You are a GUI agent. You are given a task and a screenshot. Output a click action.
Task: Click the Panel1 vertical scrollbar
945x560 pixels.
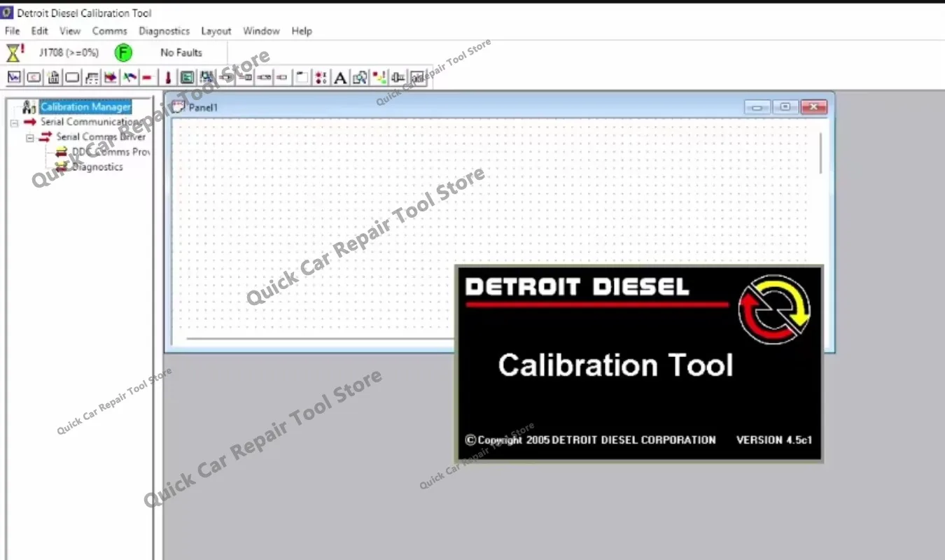coord(821,154)
